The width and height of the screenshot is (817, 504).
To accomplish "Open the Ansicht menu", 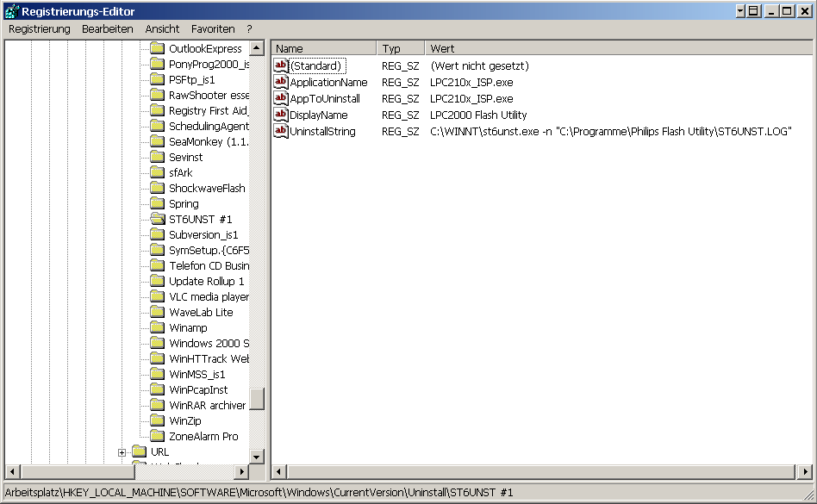I will tap(162, 29).
